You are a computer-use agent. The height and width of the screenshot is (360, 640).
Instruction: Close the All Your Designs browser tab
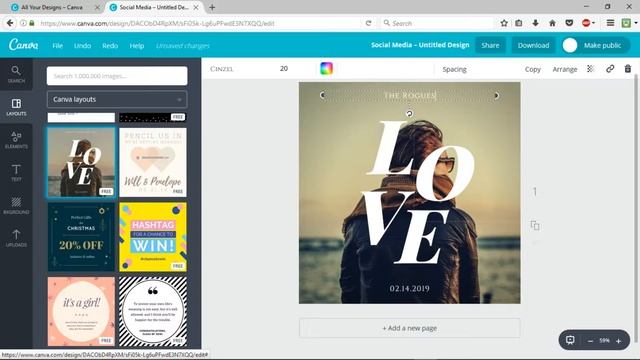97,7
